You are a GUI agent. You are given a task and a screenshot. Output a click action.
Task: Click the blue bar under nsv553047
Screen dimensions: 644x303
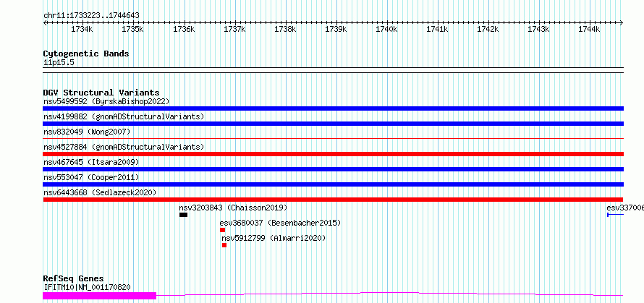coord(333,184)
